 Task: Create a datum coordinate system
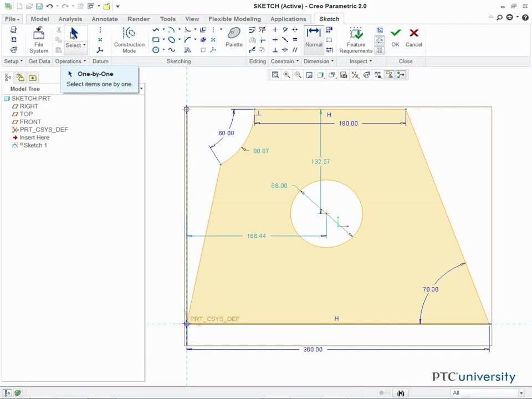click(x=100, y=50)
